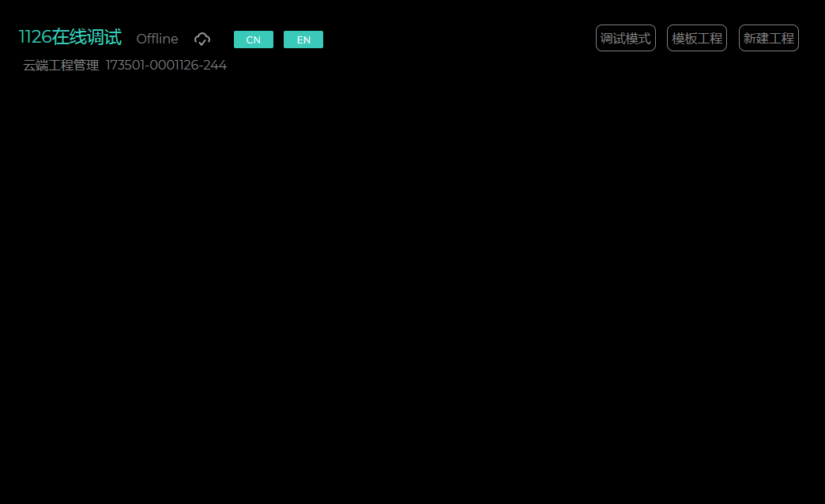Enter debugging via the 调试模式 button
Image resolution: width=825 pixels, height=504 pixels.
[625, 38]
